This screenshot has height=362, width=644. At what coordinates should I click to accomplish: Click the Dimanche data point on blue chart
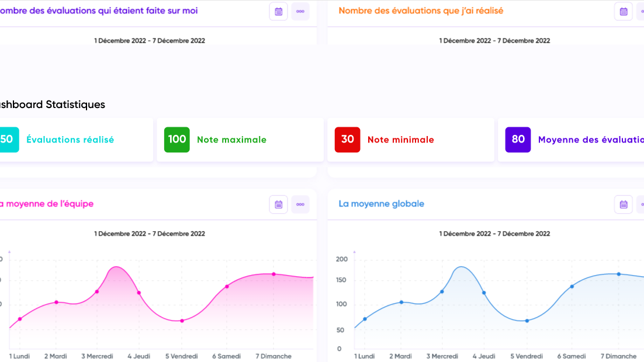point(618,274)
